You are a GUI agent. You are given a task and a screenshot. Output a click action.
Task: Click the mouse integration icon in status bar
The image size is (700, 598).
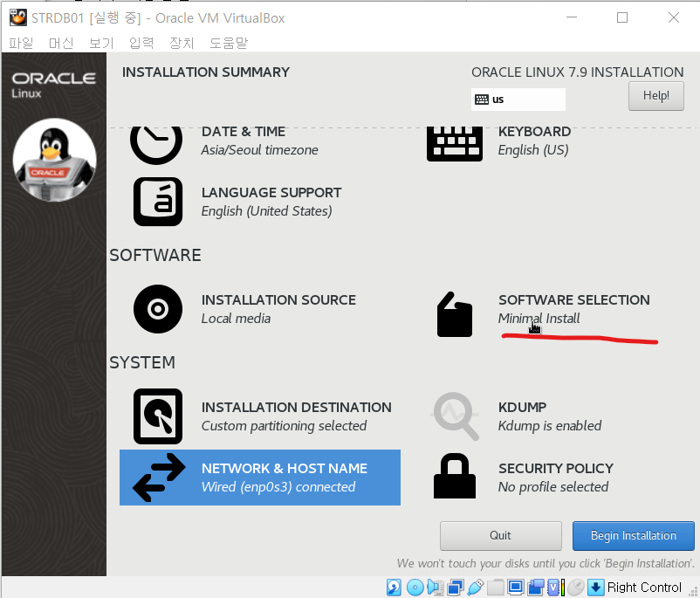click(576, 587)
